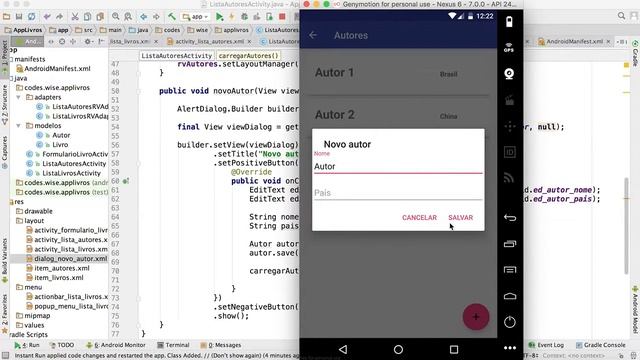Screen dimensions: 640x360
Task: Tap the Android overview square button
Action: 454,349
